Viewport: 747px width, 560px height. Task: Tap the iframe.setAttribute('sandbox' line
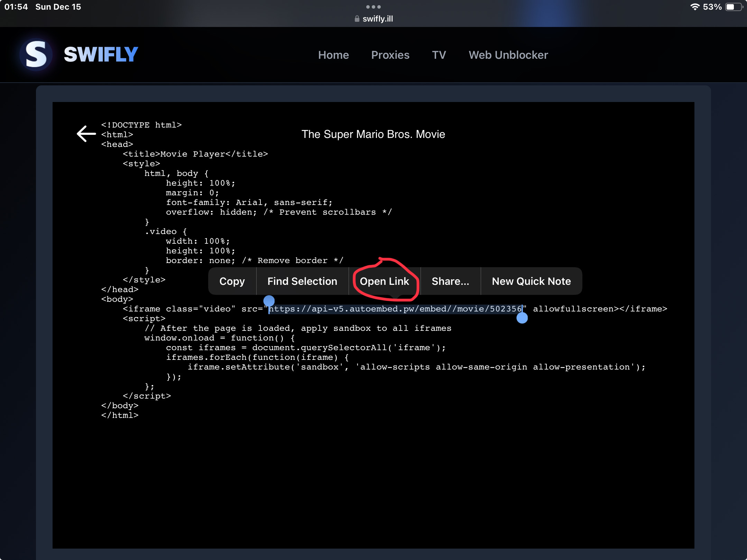pos(416,367)
